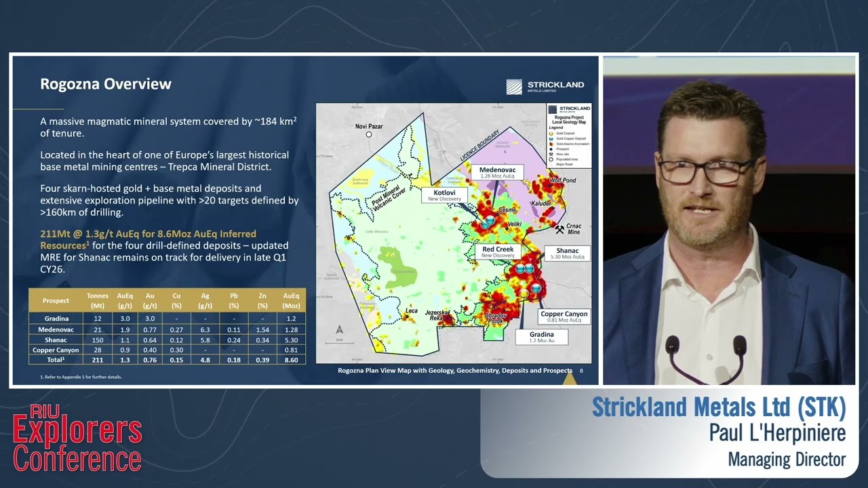868x488 pixels.
Task: Click the highlighted "211Mt @ 1.3g/t AuEq" heading
Action: click(149, 239)
